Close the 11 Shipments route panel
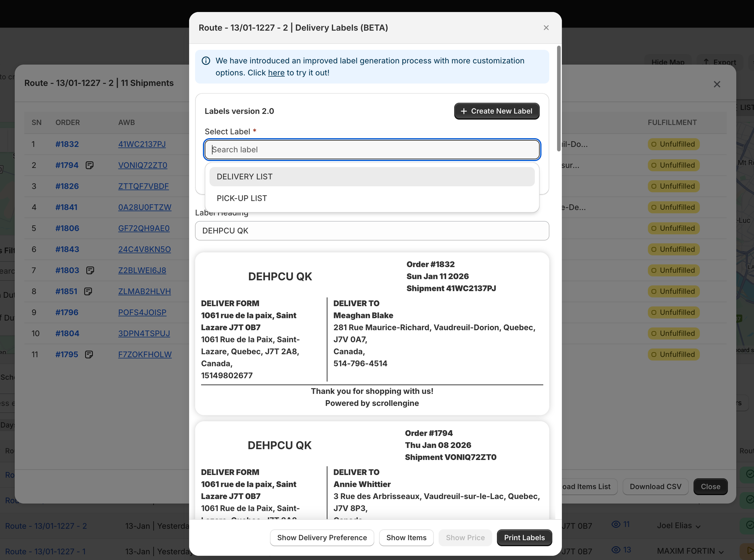Image resolution: width=754 pixels, height=560 pixels. [x=717, y=84]
